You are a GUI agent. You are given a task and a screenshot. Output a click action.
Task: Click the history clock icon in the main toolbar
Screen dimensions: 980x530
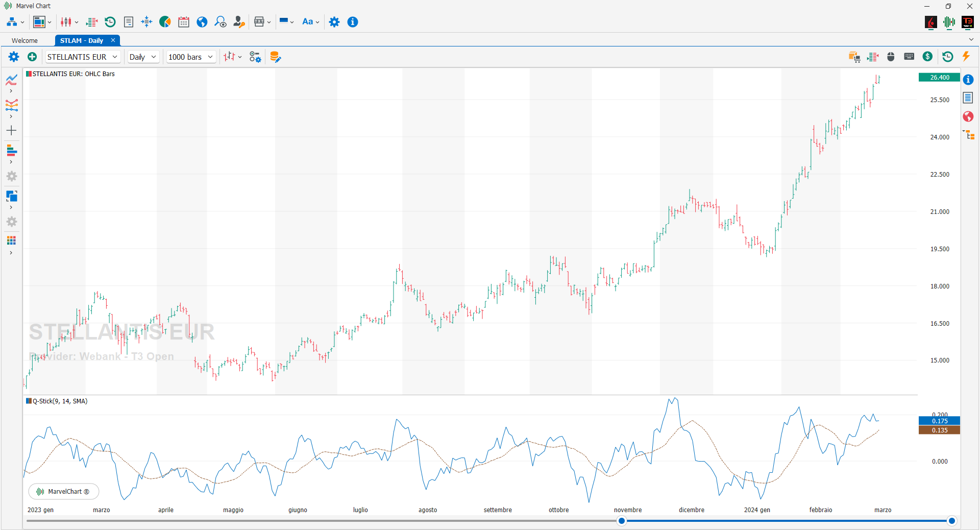[110, 22]
